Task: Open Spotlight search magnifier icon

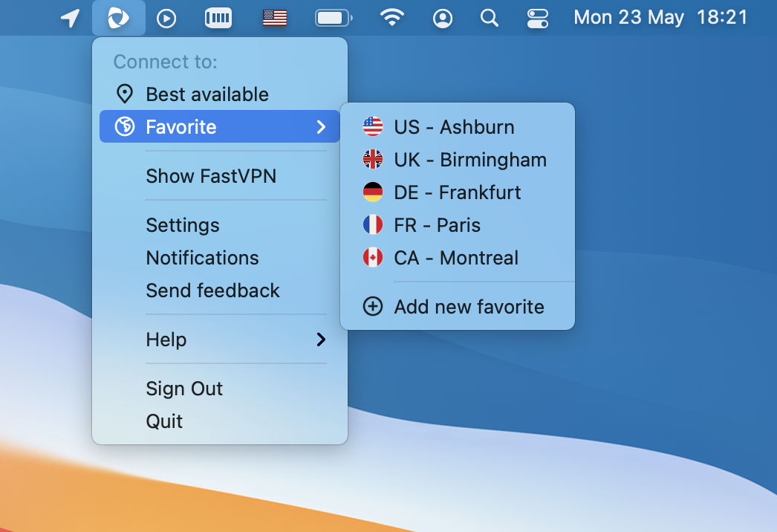Action: [489, 19]
